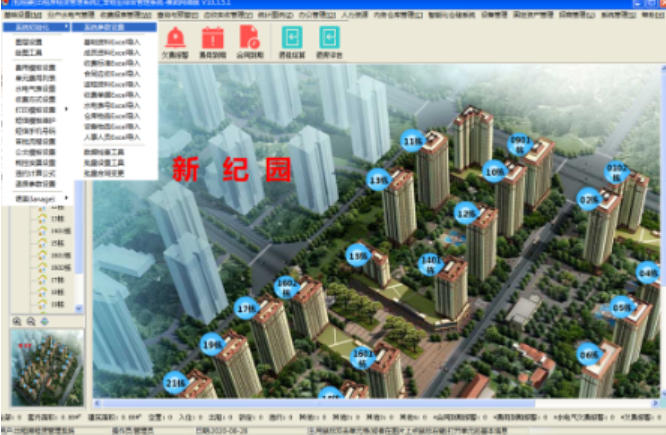666x435 pixels.
Task: Open the 办公管理 menu in the menu bar
Action: pos(316,15)
